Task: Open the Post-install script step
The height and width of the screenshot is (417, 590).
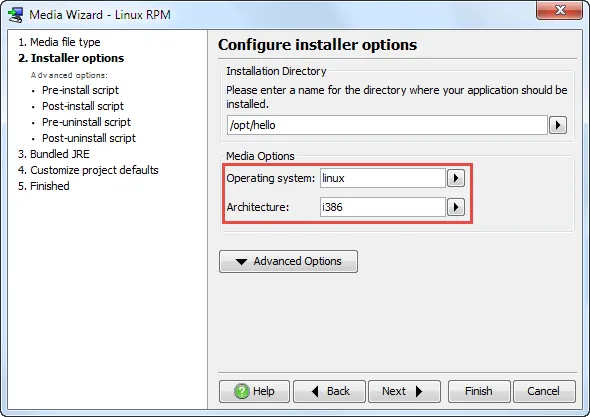Action: tap(83, 106)
